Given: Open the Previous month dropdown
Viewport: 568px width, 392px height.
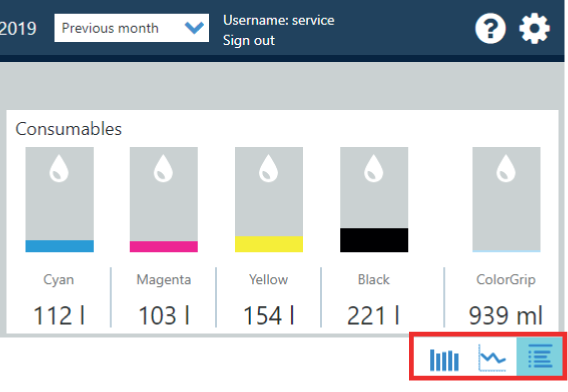Looking at the screenshot, I should 131,28.
